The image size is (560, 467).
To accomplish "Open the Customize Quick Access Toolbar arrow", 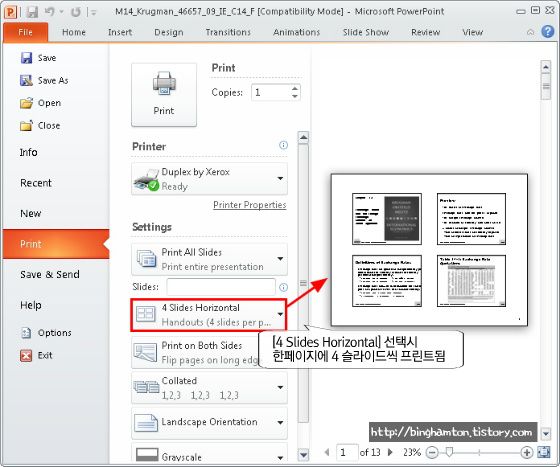I will (93, 12).
